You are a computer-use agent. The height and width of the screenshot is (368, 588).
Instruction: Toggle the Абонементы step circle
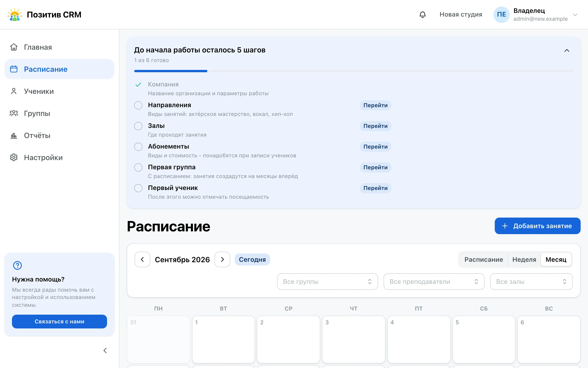pos(138,147)
